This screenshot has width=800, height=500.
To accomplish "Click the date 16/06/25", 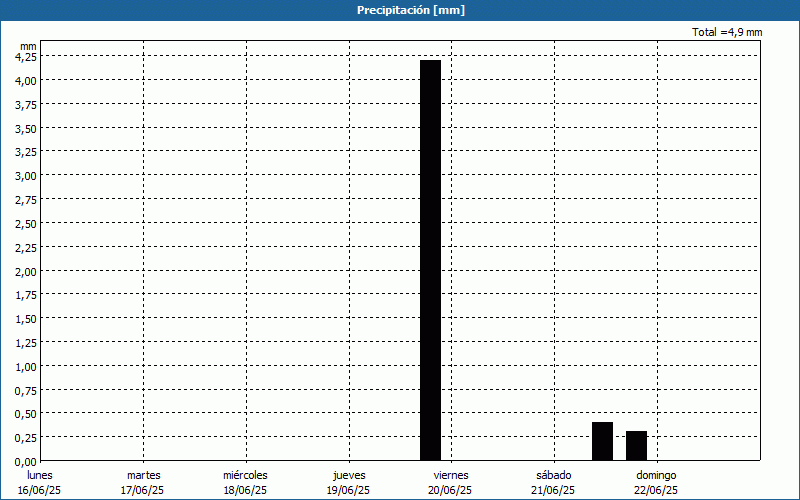I will [x=39, y=490].
